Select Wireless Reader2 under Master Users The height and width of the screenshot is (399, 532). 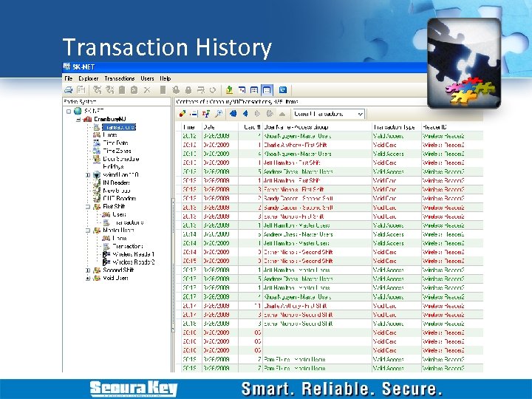[134, 262]
